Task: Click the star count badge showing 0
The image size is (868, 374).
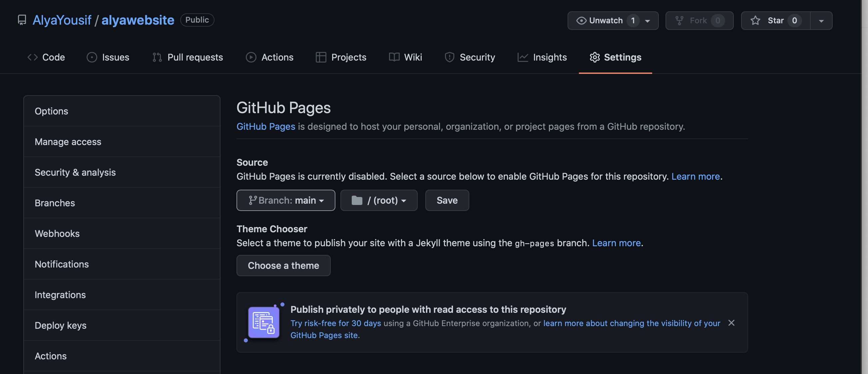Action: 794,21
